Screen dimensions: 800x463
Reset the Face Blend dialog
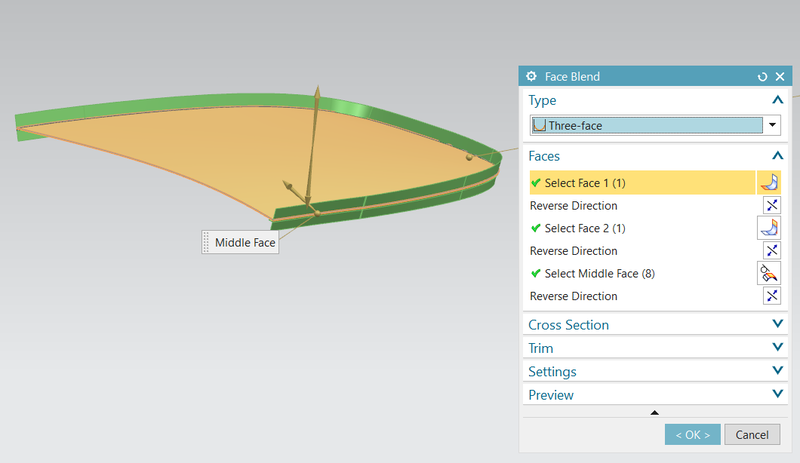click(x=762, y=77)
